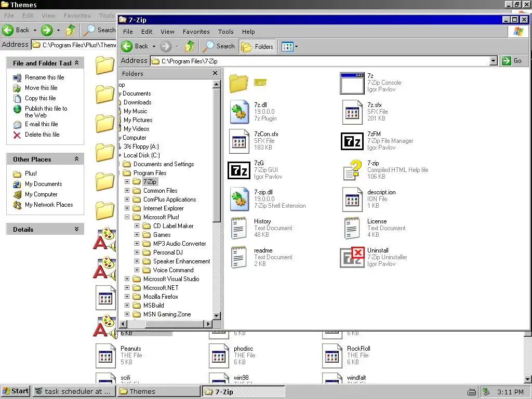Close the Folders pane with its X
The image size is (532, 399).
[215, 73]
